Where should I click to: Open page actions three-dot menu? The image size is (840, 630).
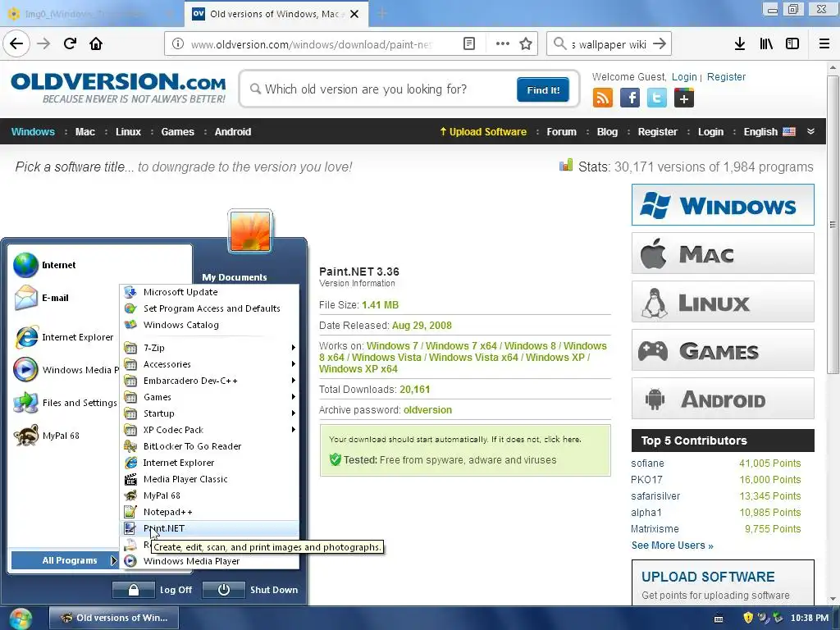point(503,44)
